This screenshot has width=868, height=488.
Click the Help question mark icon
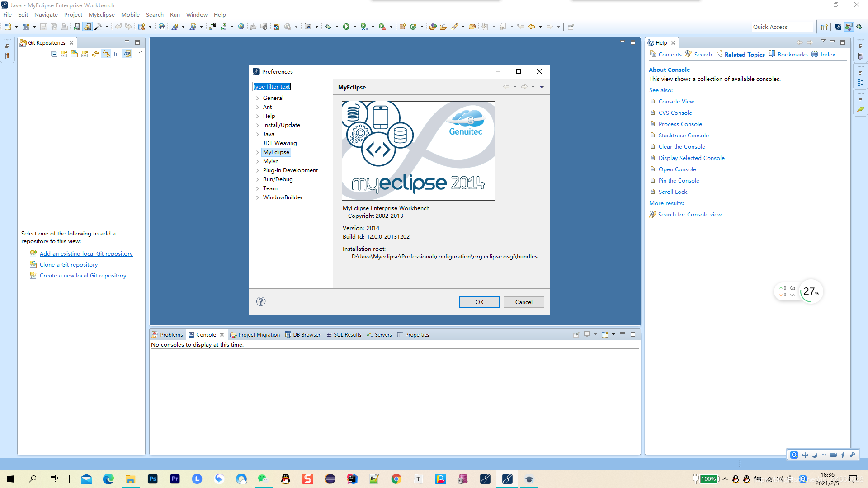point(260,301)
